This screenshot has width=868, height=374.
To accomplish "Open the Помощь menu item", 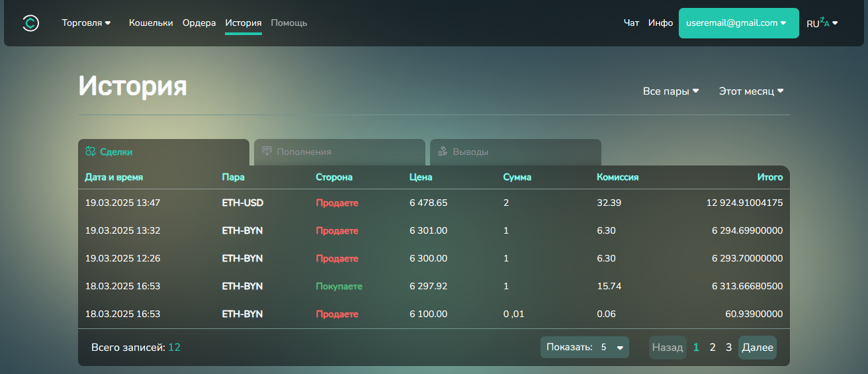I will [x=289, y=23].
